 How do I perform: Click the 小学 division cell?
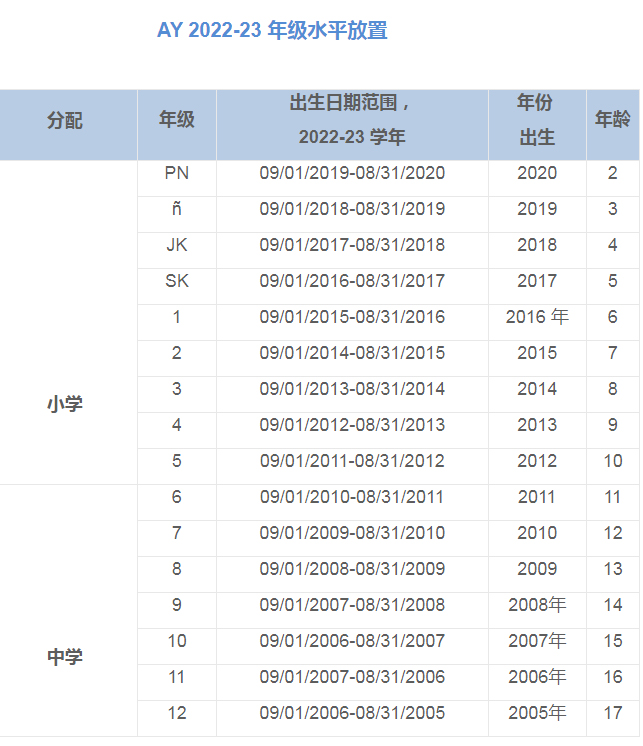click(x=65, y=405)
